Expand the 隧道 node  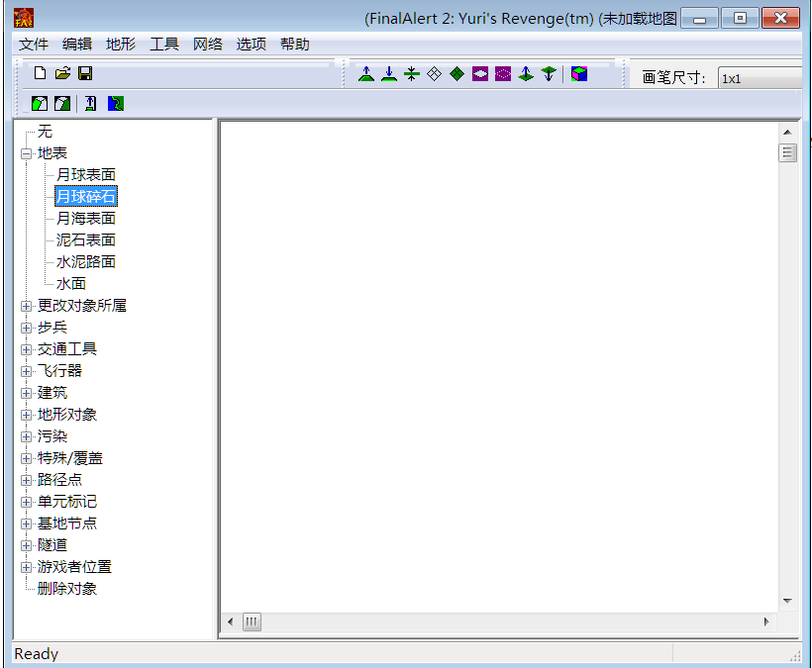[27, 545]
